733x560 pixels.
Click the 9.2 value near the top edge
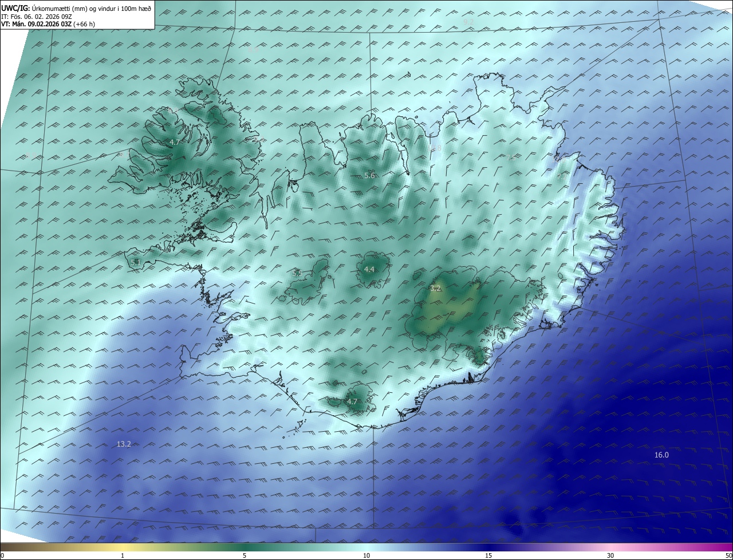pos(469,21)
